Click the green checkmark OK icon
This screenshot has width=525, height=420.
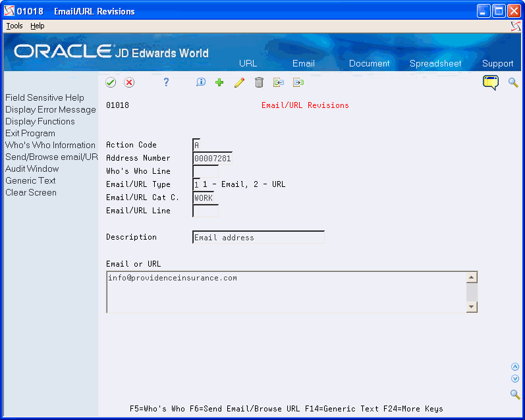click(111, 82)
